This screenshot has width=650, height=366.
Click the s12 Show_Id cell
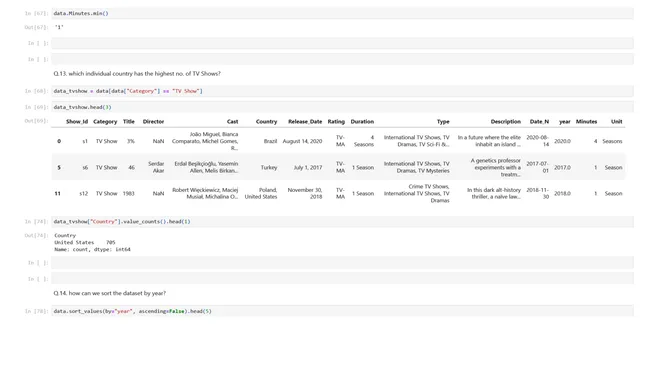(83, 194)
